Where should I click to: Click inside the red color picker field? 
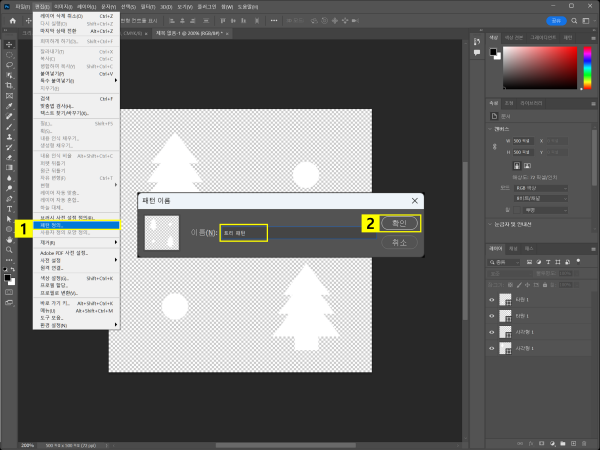coord(540,68)
